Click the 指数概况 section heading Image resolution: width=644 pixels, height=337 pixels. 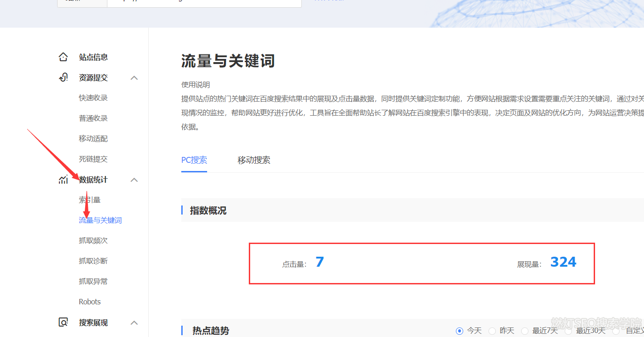point(208,210)
